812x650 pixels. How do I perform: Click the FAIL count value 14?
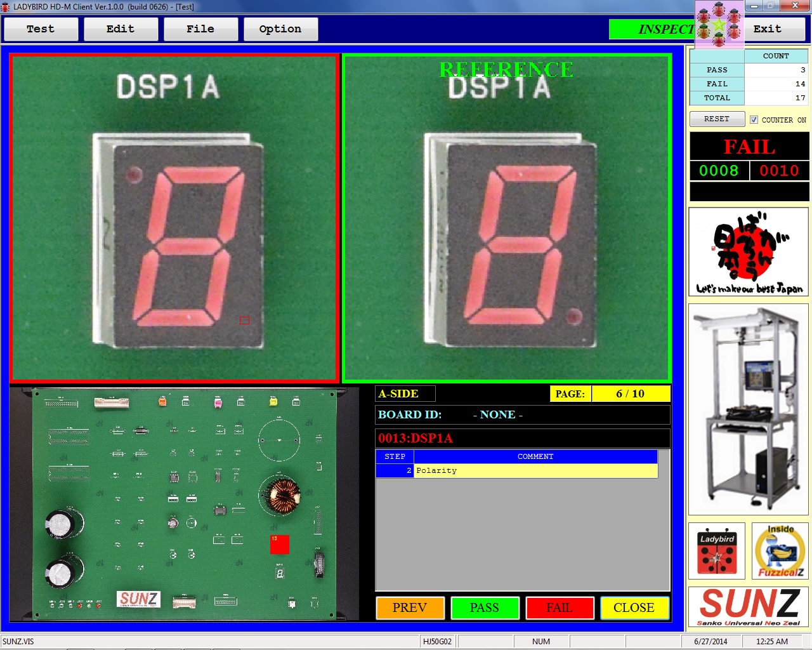point(776,84)
